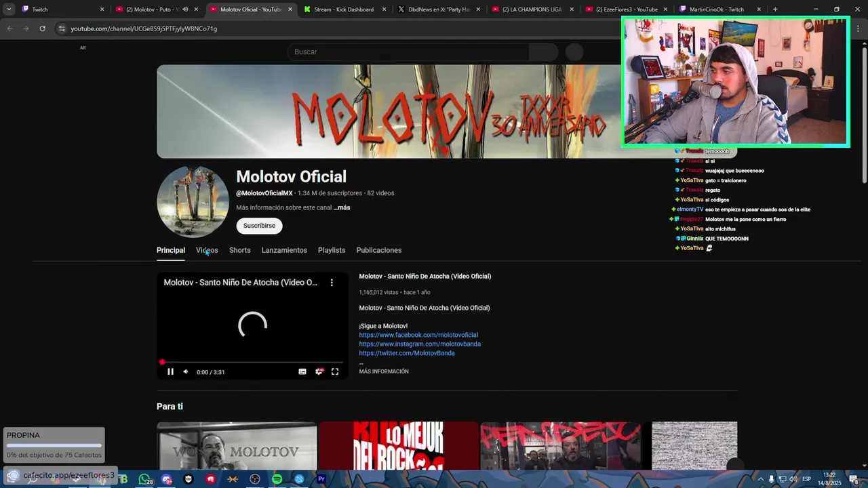The height and width of the screenshot is (488, 868).
Task: Open the Molotov Instagram link
Action: click(x=420, y=344)
